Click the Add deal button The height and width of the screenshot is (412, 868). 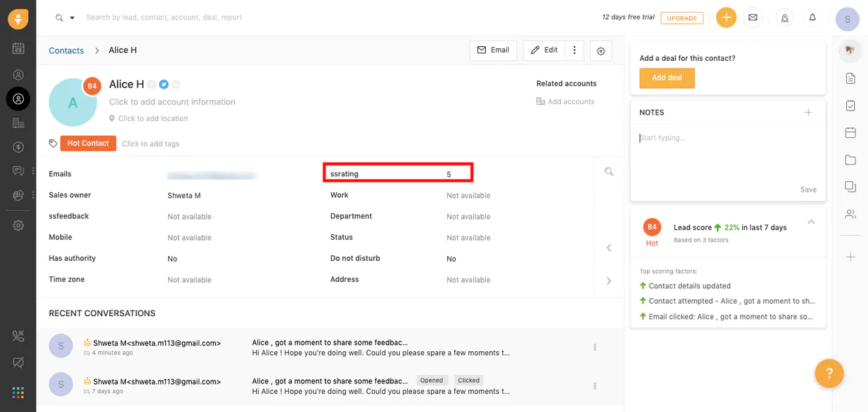point(666,78)
